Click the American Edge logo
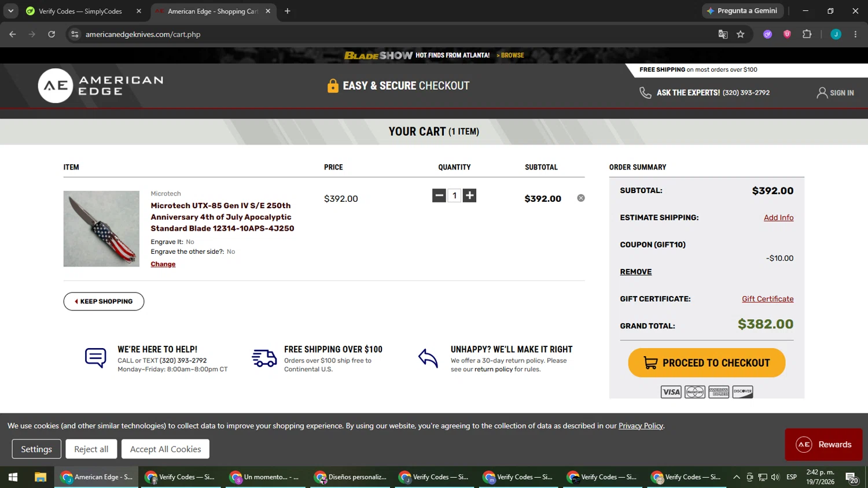868x488 pixels. [x=101, y=86]
